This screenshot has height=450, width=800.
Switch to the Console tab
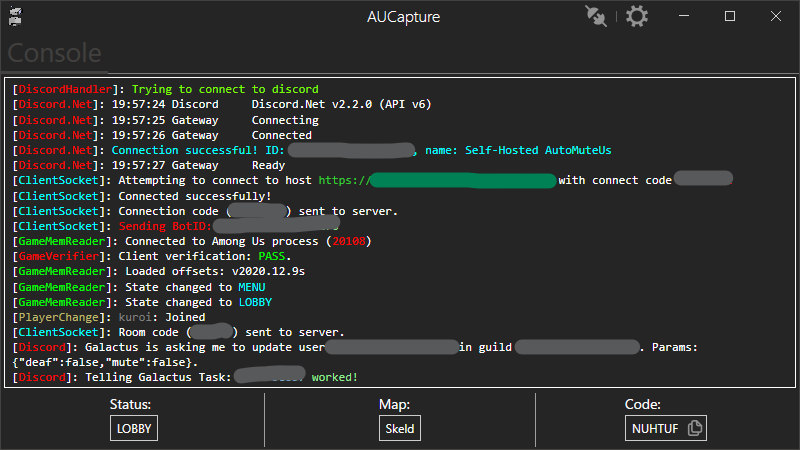click(54, 53)
